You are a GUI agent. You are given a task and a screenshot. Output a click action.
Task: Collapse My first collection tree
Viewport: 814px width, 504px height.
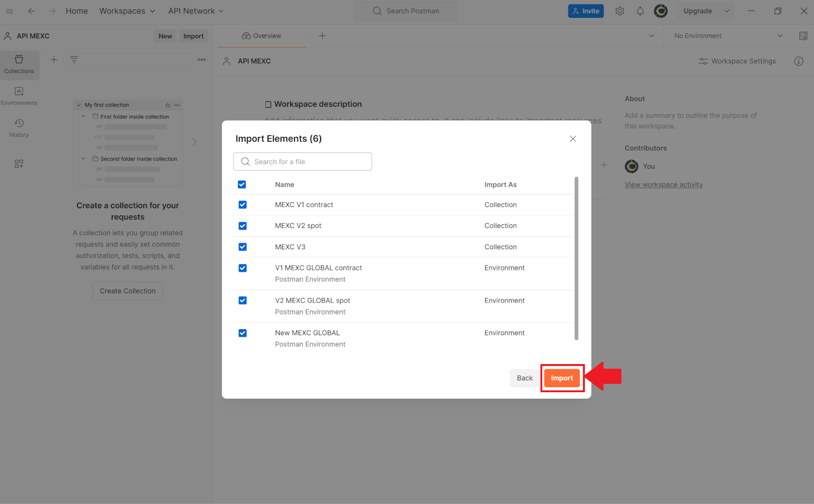pyautogui.click(x=79, y=105)
